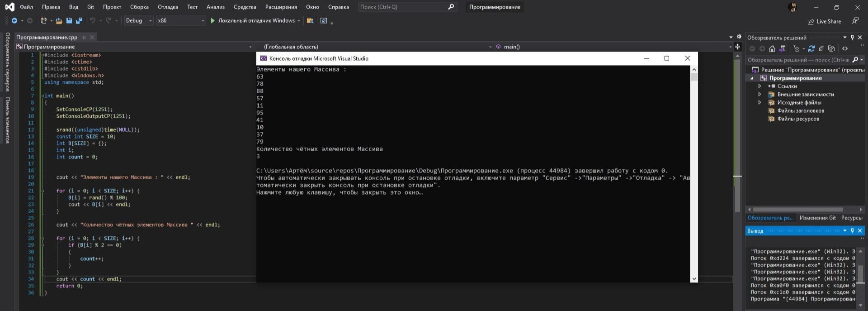Click the editor settings gear icon
The image size is (868, 311).
(x=739, y=37)
